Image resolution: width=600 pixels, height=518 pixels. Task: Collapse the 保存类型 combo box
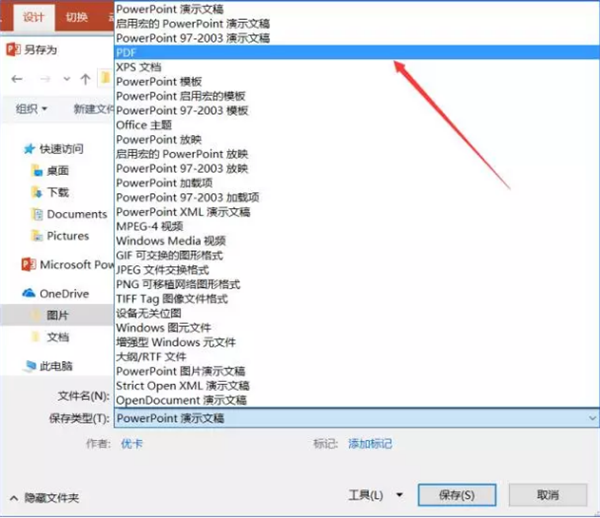(x=592, y=418)
